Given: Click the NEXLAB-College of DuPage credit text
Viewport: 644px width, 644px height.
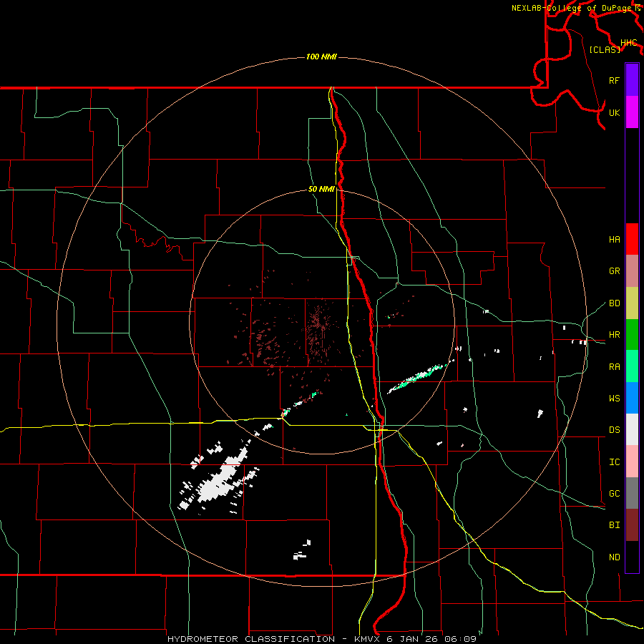Looking at the screenshot, I should [x=571, y=8].
